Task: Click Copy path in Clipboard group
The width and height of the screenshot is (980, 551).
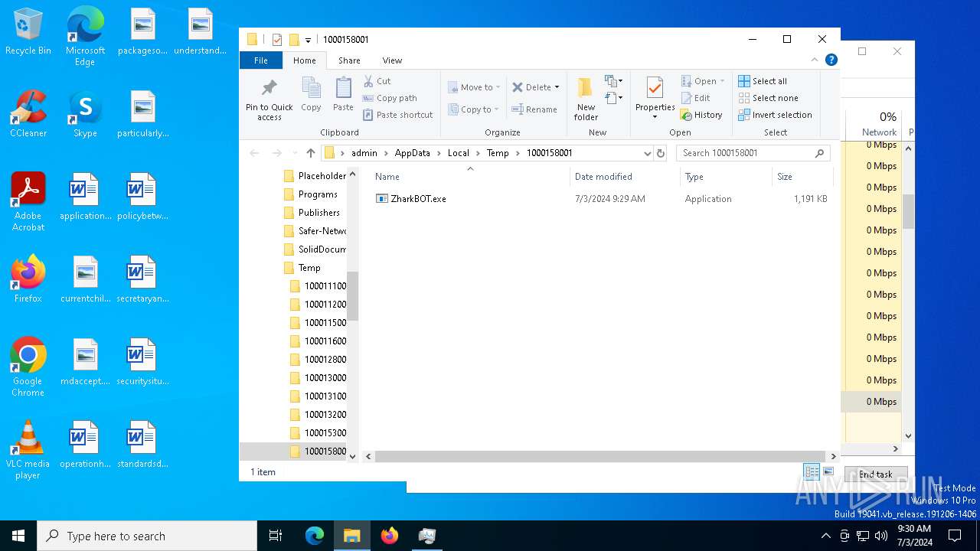Action: pos(390,98)
